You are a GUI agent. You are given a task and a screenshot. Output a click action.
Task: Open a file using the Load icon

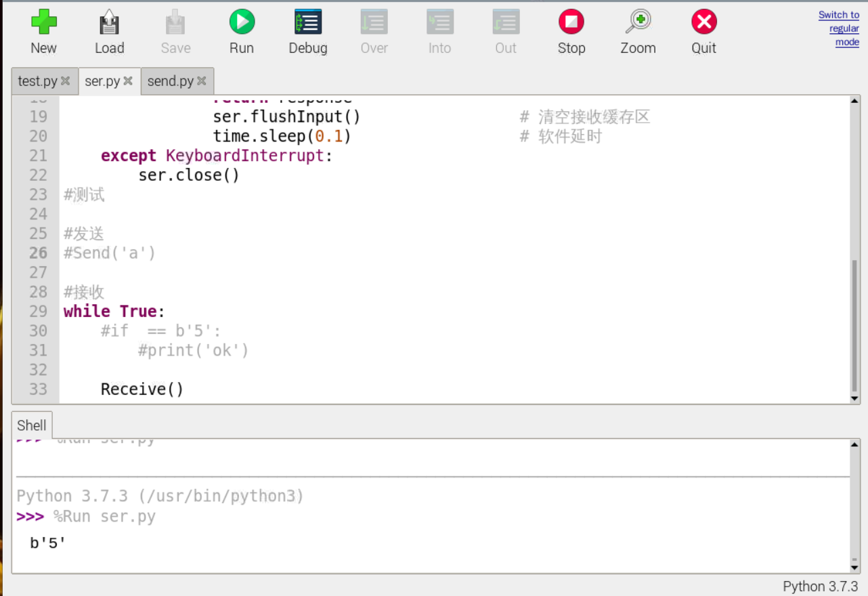[109, 22]
